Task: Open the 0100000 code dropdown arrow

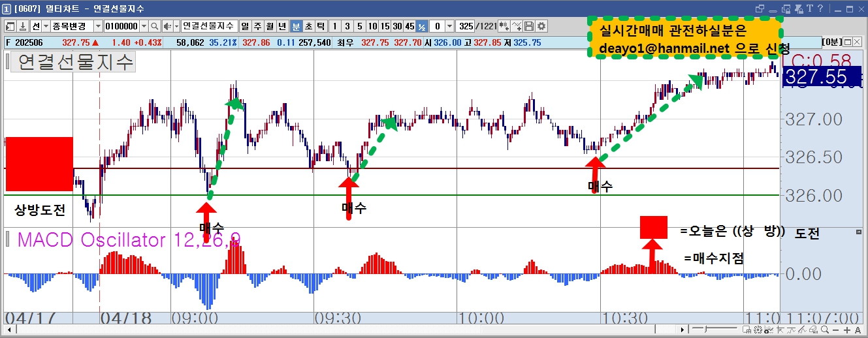Action: click(x=144, y=26)
